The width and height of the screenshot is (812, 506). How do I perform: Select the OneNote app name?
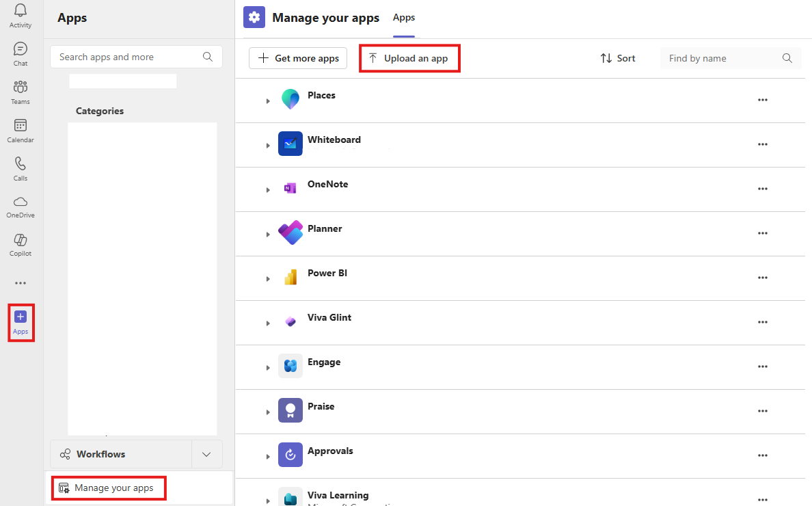(x=328, y=185)
